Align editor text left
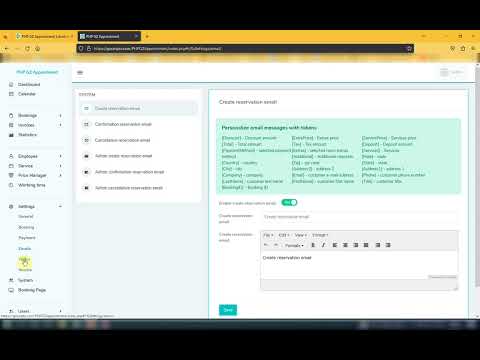 335,245
